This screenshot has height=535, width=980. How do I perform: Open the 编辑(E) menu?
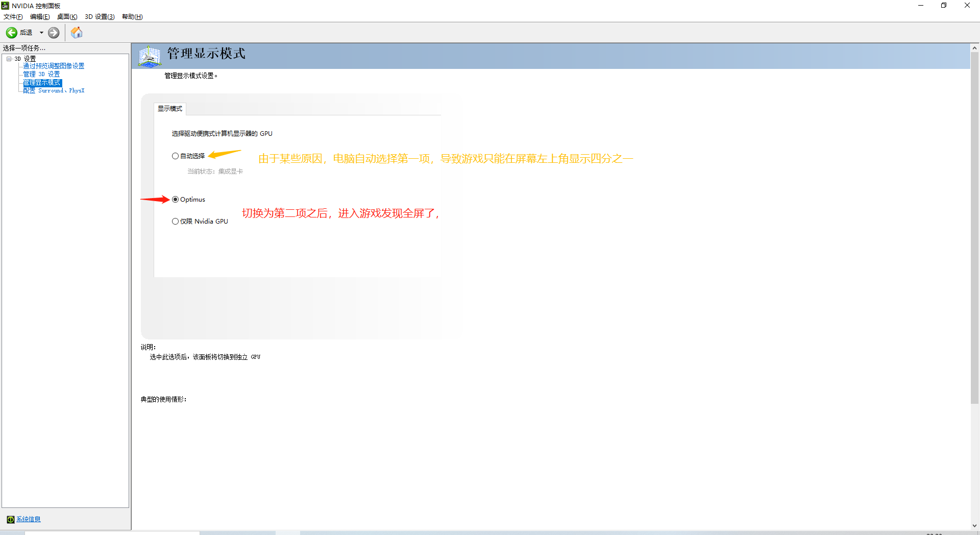[40, 17]
